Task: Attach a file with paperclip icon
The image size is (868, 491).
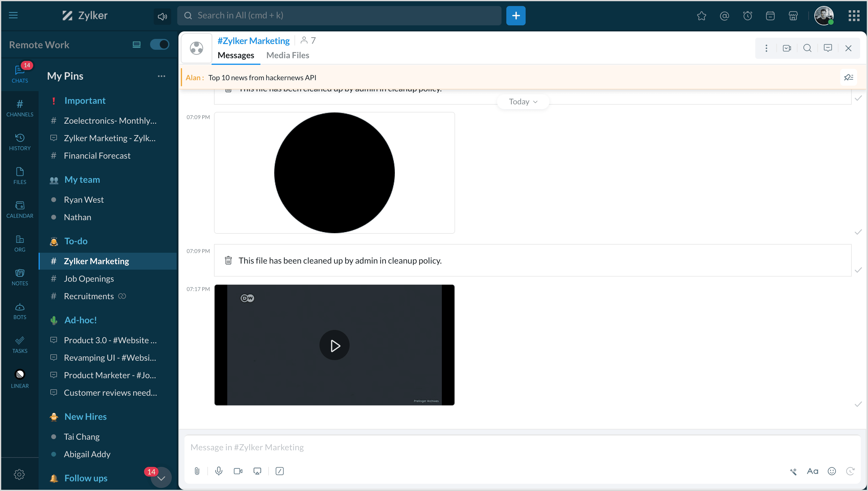Action: point(197,471)
